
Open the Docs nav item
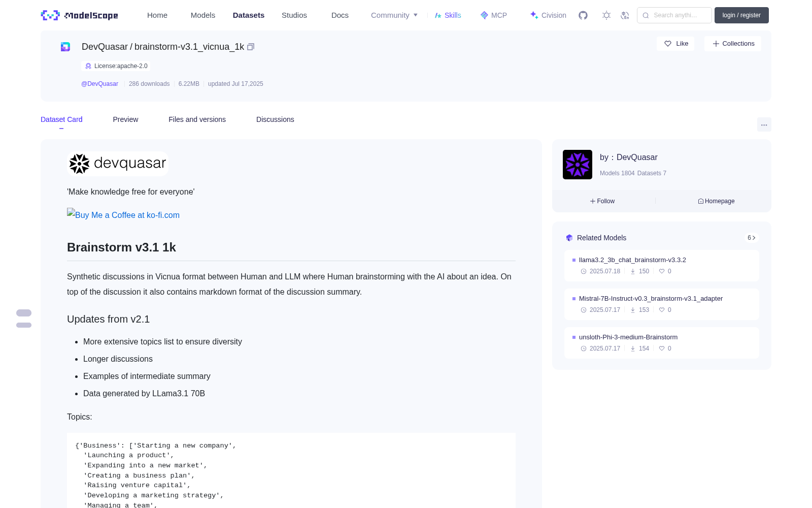340,15
